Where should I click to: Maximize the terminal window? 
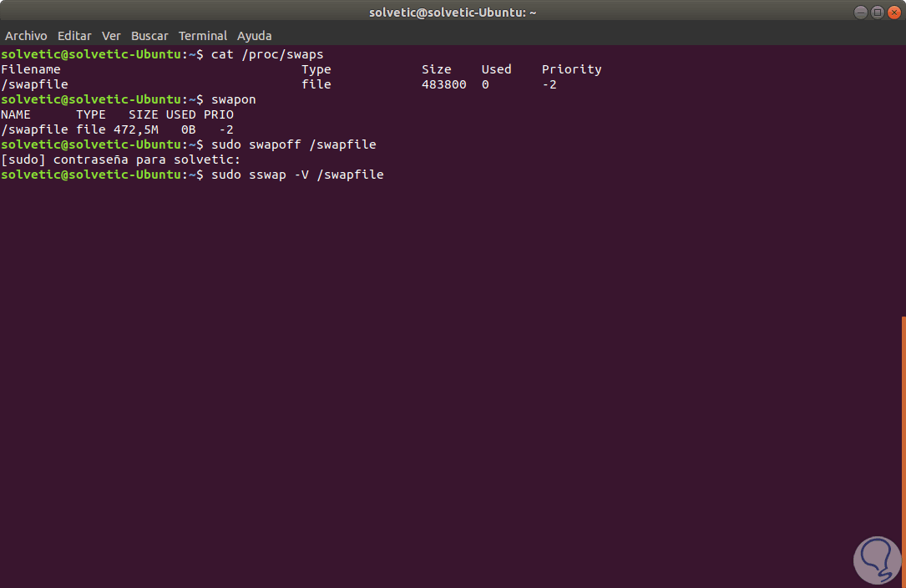pos(877,13)
